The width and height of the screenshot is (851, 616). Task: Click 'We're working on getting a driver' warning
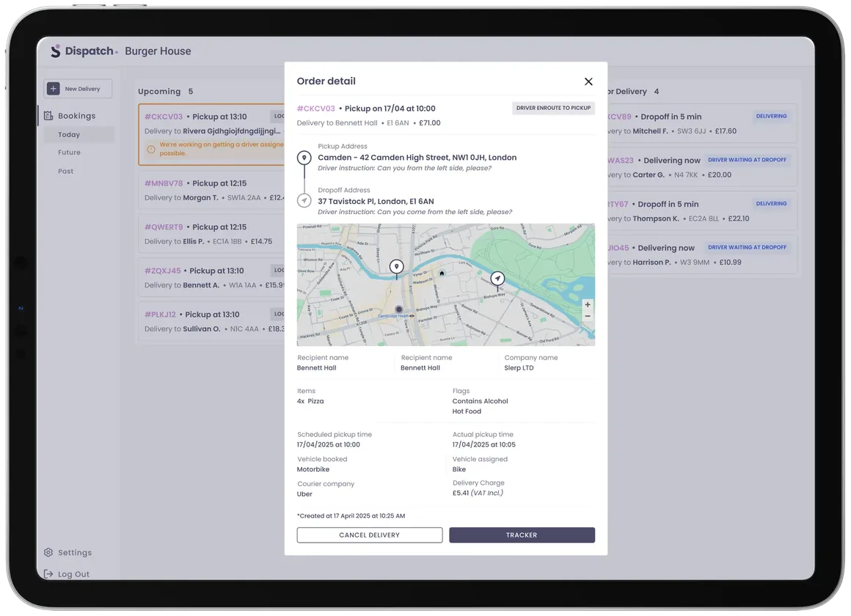click(222, 149)
